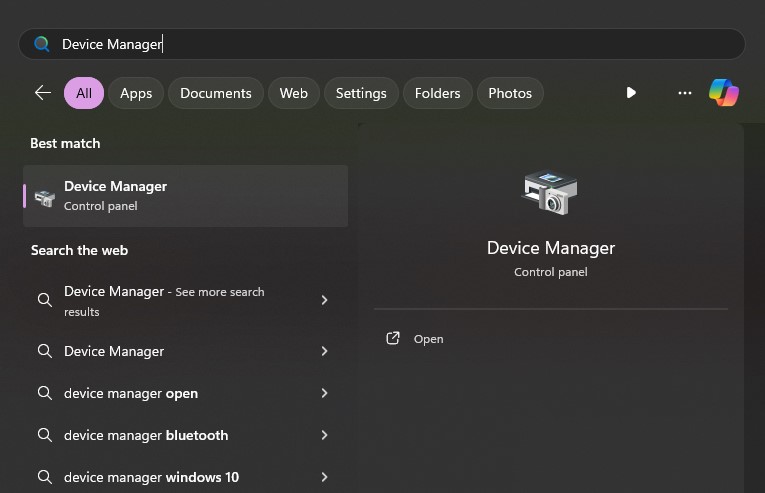Select the All filter tab
This screenshot has height=493, width=765.
[x=84, y=93]
